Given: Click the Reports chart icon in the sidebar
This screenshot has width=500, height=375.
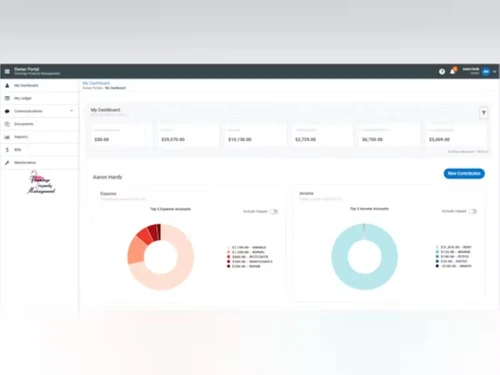Looking at the screenshot, I should click(7, 137).
